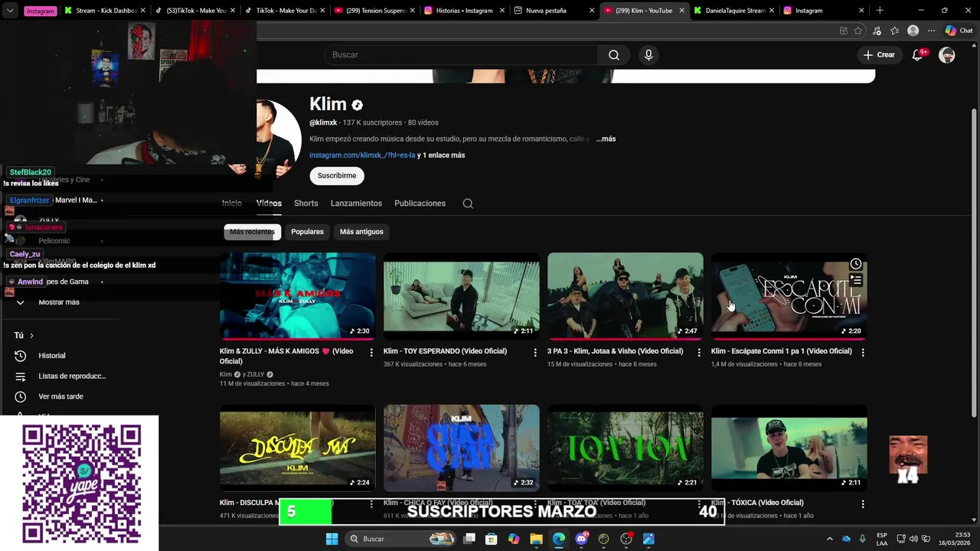Open a new browser tab with plus
Viewport: 980px width, 551px height.
coord(880,11)
